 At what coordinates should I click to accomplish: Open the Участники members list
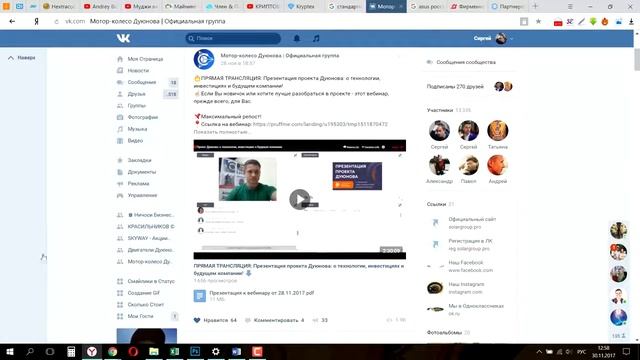coord(440,110)
